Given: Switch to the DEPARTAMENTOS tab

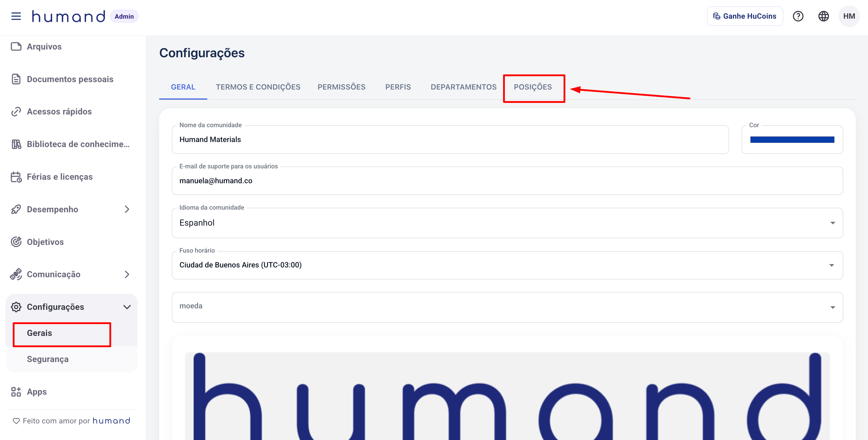Looking at the screenshot, I should (463, 87).
